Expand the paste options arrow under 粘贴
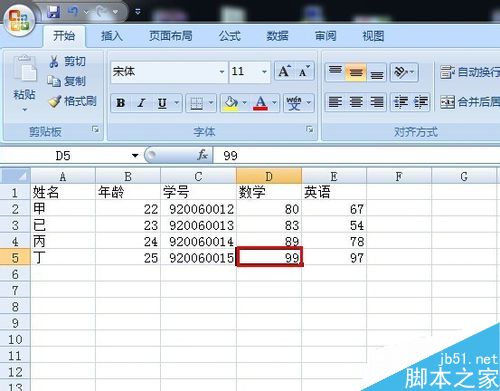The image size is (500, 391). (x=24, y=109)
